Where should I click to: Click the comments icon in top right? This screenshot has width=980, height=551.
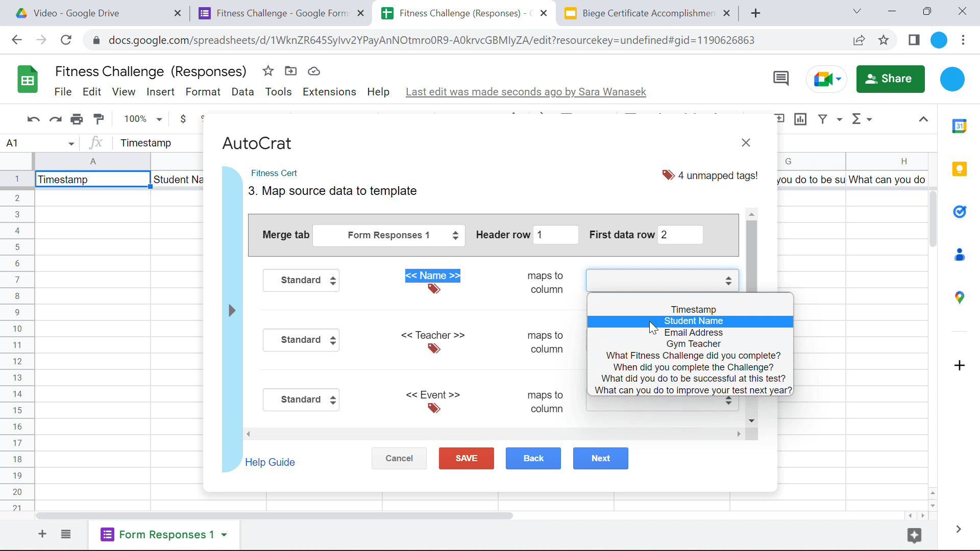point(780,79)
